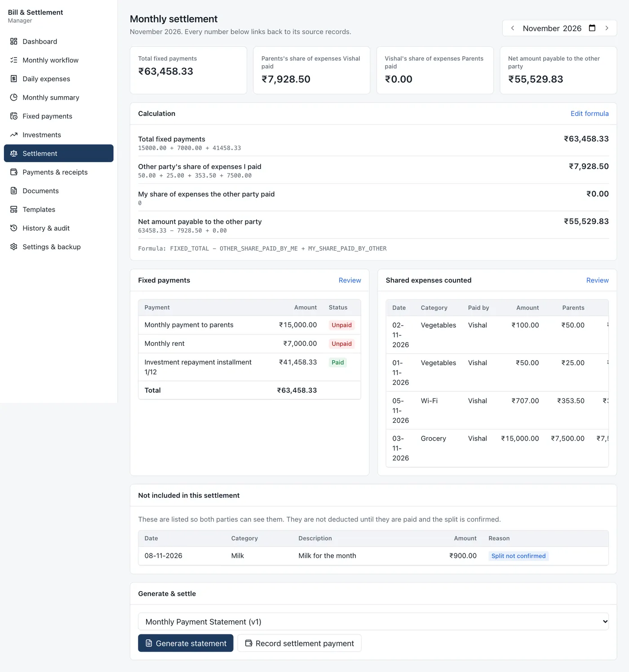629x672 pixels.
Task: Click the Documents file icon
Action: 14,191
